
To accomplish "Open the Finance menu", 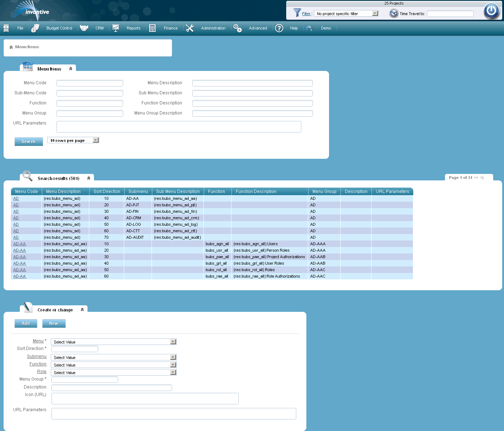I will pos(171,28).
